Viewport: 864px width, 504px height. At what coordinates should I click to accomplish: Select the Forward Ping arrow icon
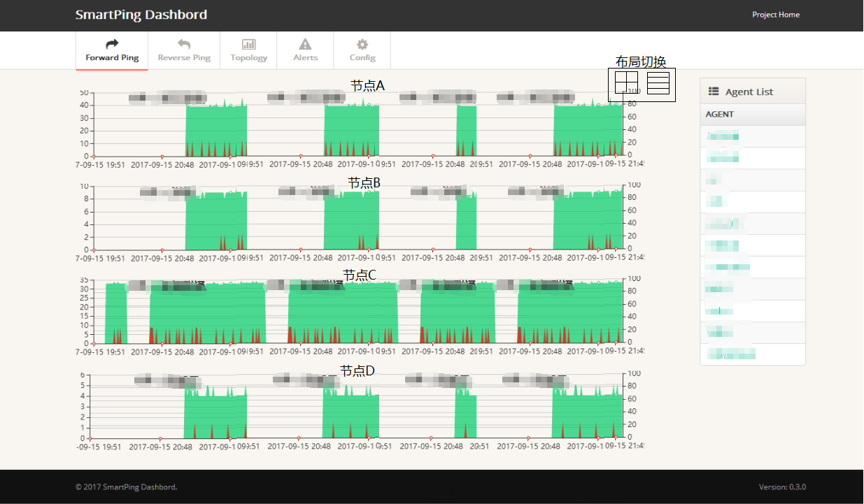pyautogui.click(x=111, y=42)
